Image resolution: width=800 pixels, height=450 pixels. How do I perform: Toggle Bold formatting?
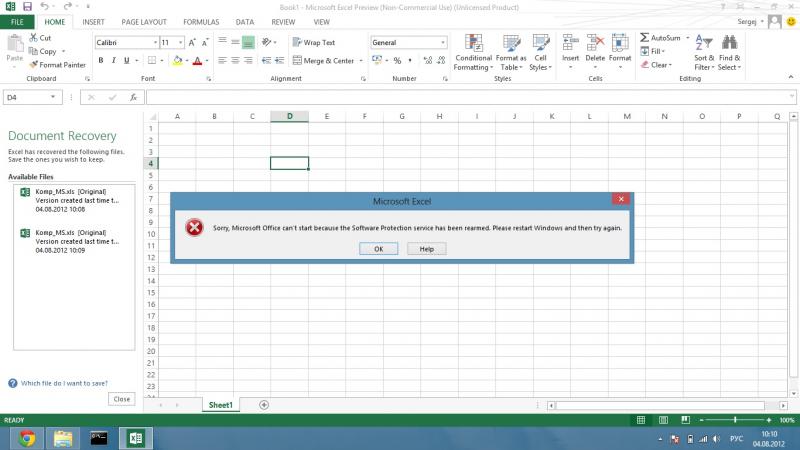coord(101,60)
